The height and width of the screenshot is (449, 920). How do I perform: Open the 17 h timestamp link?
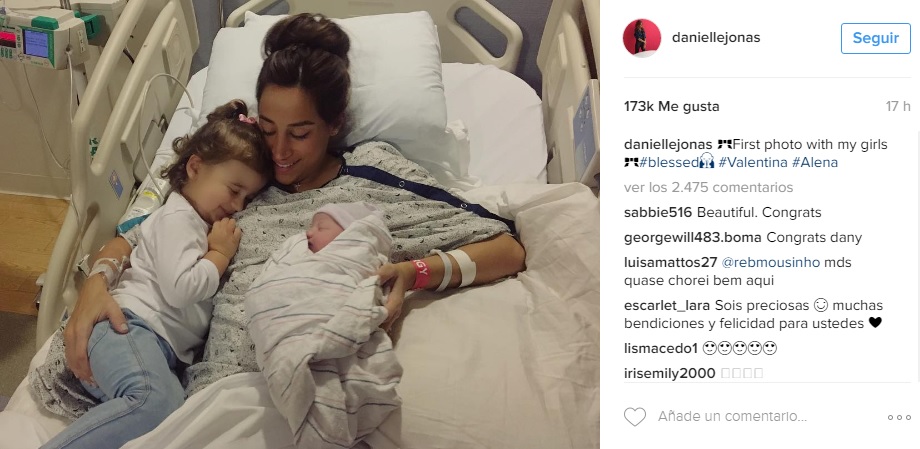coord(898,107)
